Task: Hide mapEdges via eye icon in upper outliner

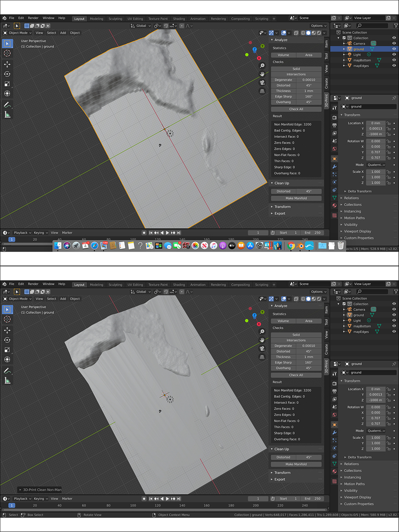Action: (394, 66)
